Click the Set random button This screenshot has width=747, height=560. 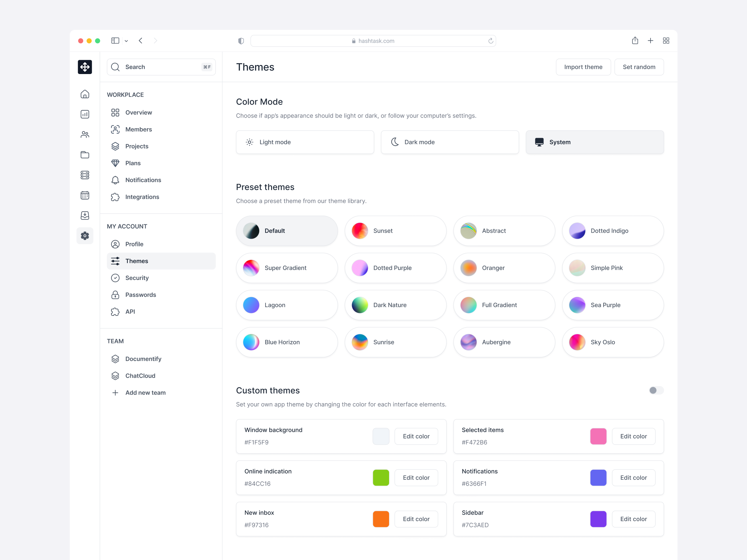tap(639, 67)
